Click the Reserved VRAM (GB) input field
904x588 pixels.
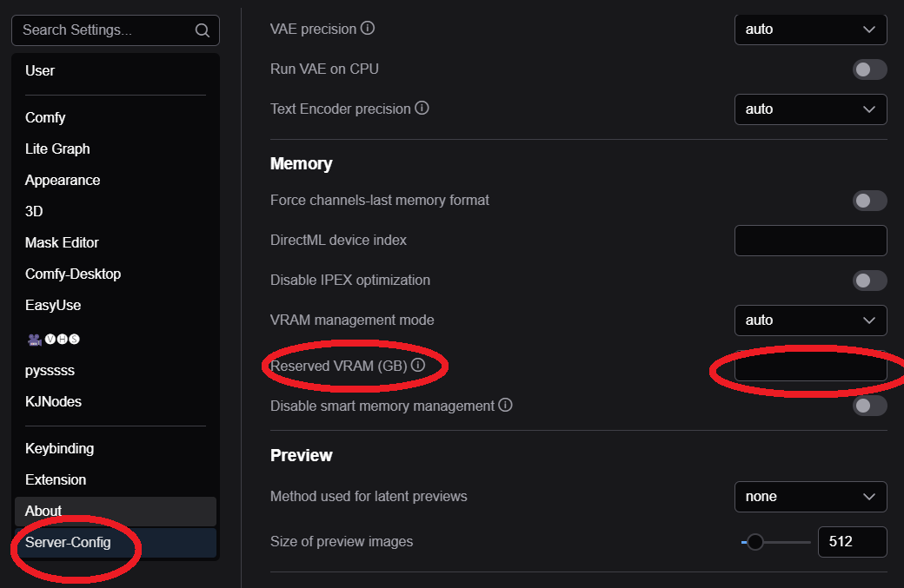(810, 367)
